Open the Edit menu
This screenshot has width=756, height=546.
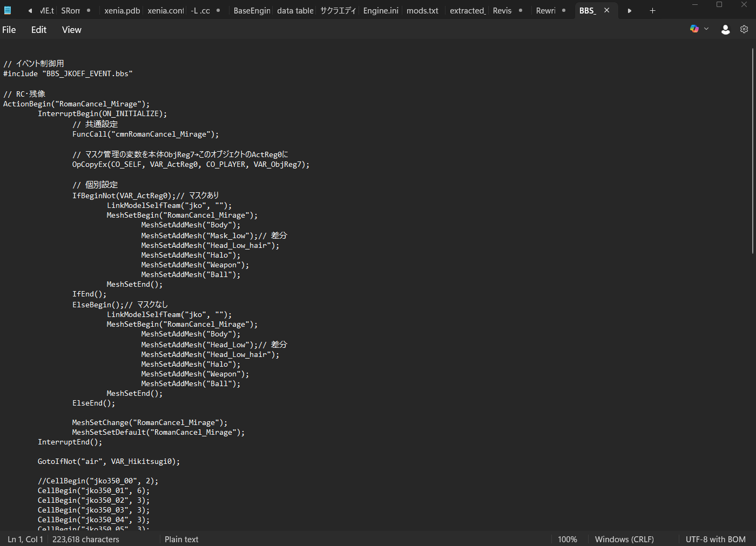[x=39, y=30]
